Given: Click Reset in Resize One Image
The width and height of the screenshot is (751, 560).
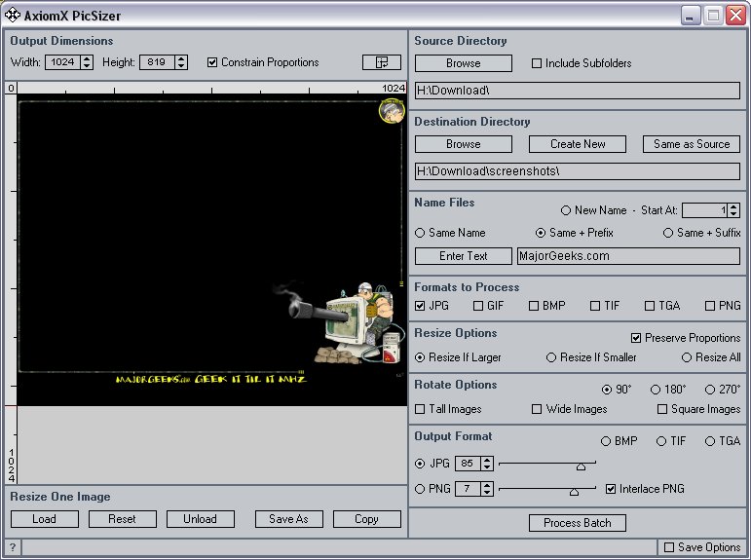Looking at the screenshot, I should click(122, 519).
